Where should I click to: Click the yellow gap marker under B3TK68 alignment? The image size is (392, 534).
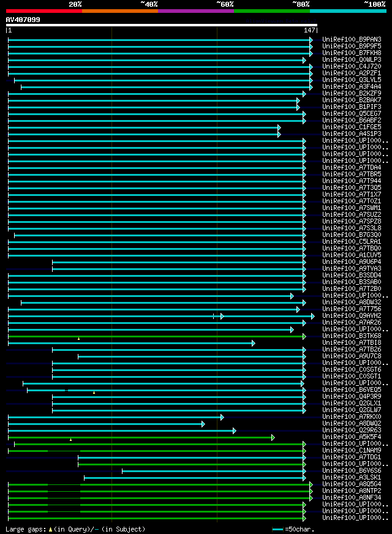pyautogui.click(x=78, y=339)
